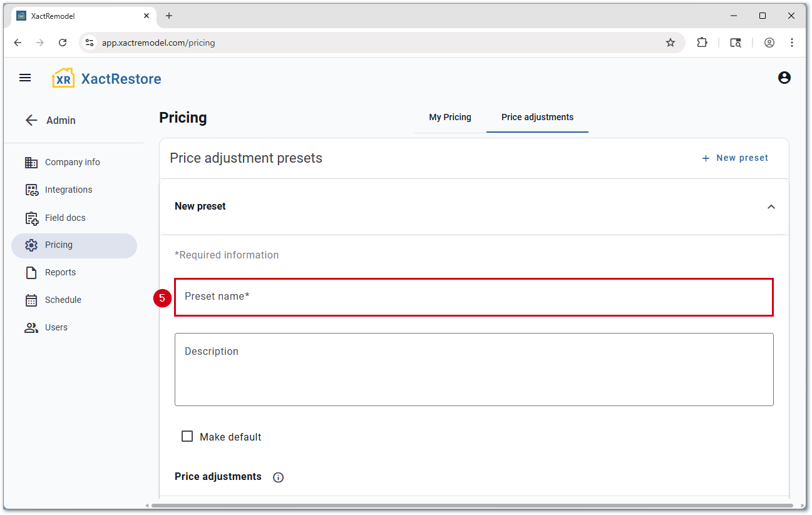The image size is (812, 515).
Task: Click the Admin back arrow
Action: (x=31, y=120)
